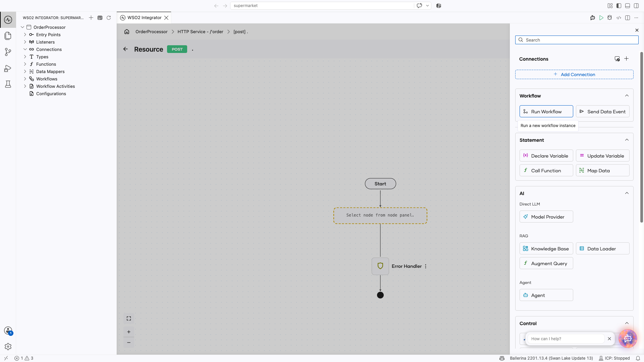644x362 pixels.
Task: Open Error Handler three-dot menu
Action: point(426,266)
